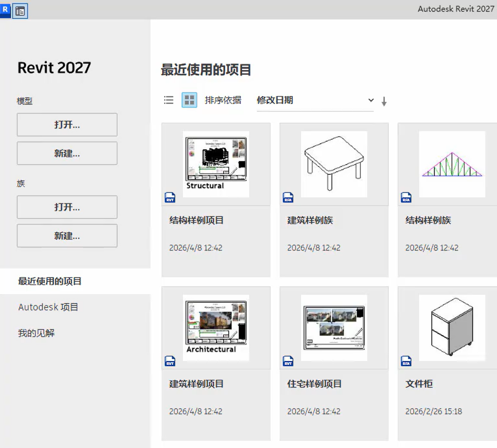Click the 文件柜 file name

click(x=419, y=384)
